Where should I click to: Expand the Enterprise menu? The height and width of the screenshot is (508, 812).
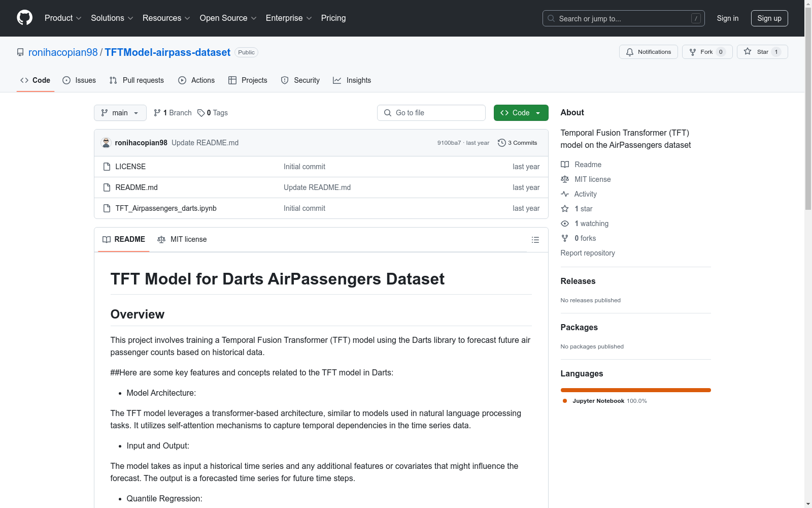tap(289, 18)
